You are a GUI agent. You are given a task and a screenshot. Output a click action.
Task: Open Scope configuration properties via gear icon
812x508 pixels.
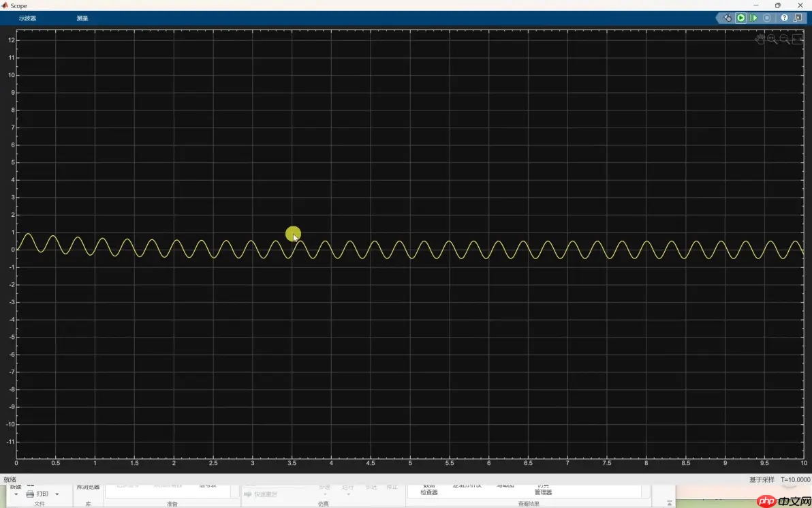click(x=726, y=18)
